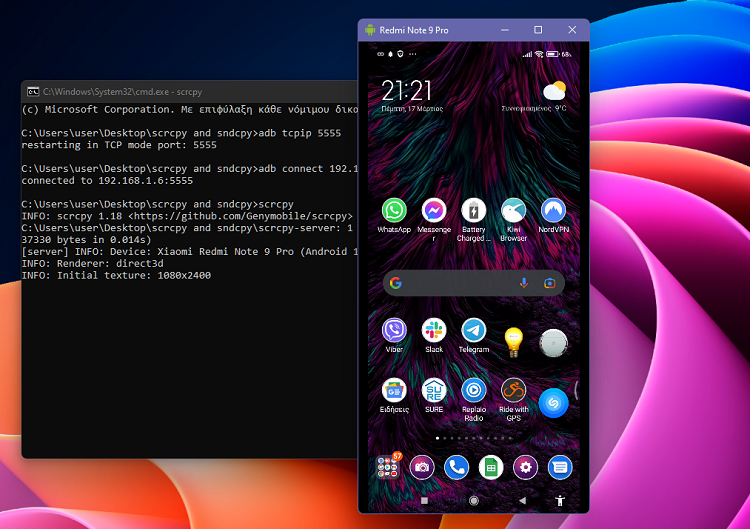This screenshot has width=750, height=529.
Task: Click 'INFO: Renderer: direct3d' console line
Action: coord(92,264)
